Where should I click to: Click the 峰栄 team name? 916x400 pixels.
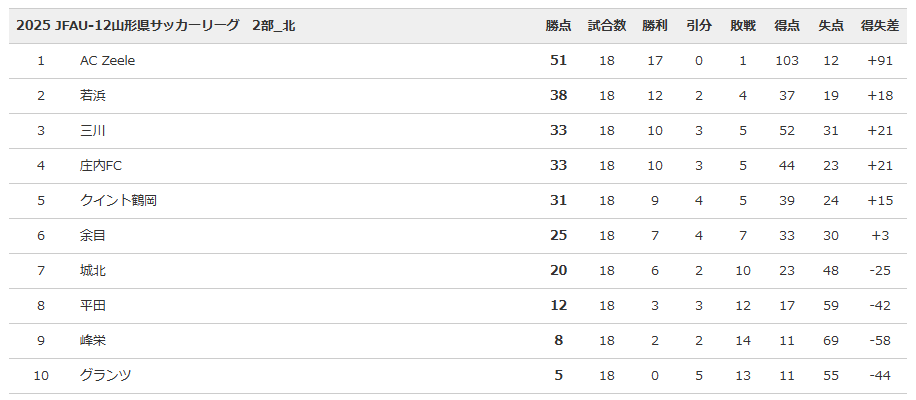click(x=93, y=341)
